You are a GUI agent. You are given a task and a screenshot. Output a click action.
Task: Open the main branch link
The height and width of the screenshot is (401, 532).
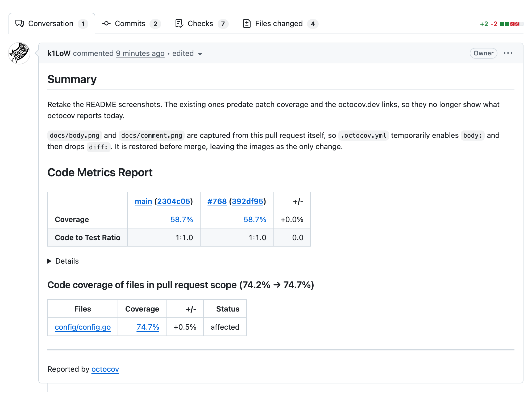tap(143, 201)
